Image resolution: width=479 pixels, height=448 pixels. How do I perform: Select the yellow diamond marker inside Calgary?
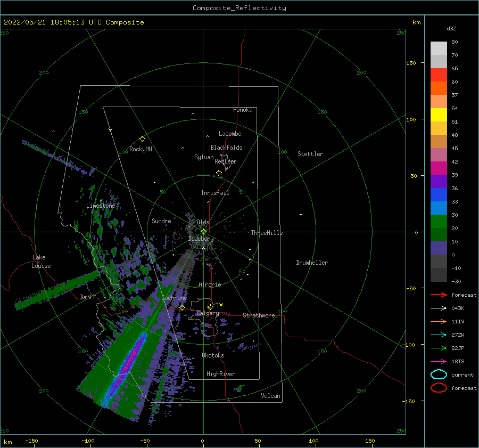(x=210, y=307)
